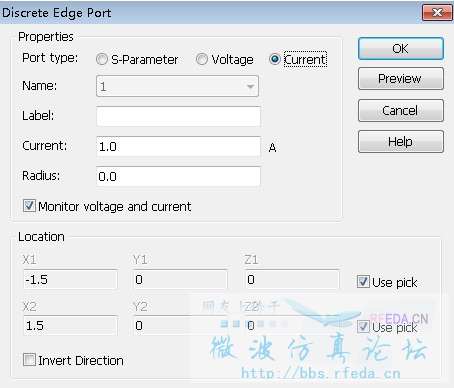Screen dimensions: 454x388
Task: Open the Name dropdown list
Action: (x=177, y=86)
